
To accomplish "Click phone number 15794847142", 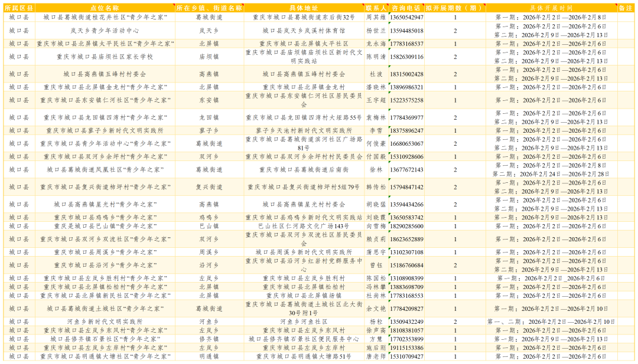I will [x=406, y=187].
